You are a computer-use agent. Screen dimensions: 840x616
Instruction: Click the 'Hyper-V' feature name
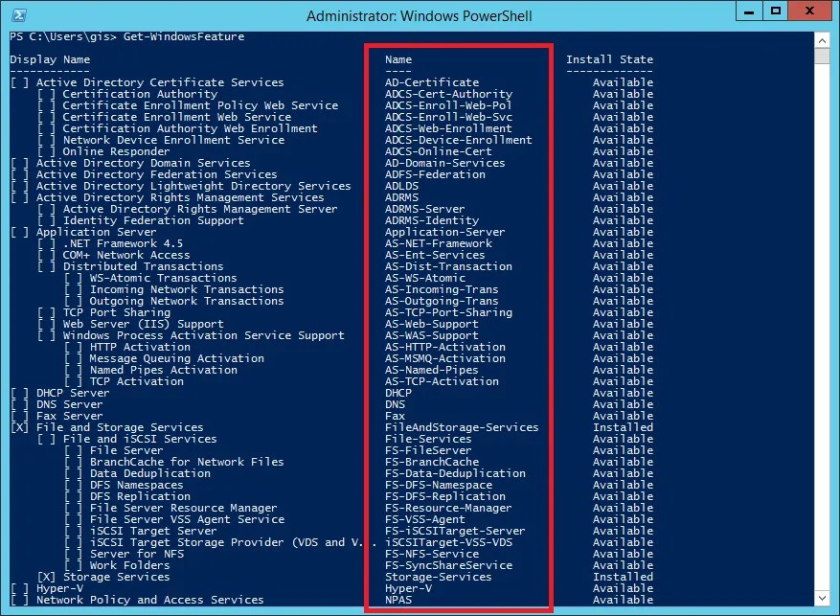point(408,589)
